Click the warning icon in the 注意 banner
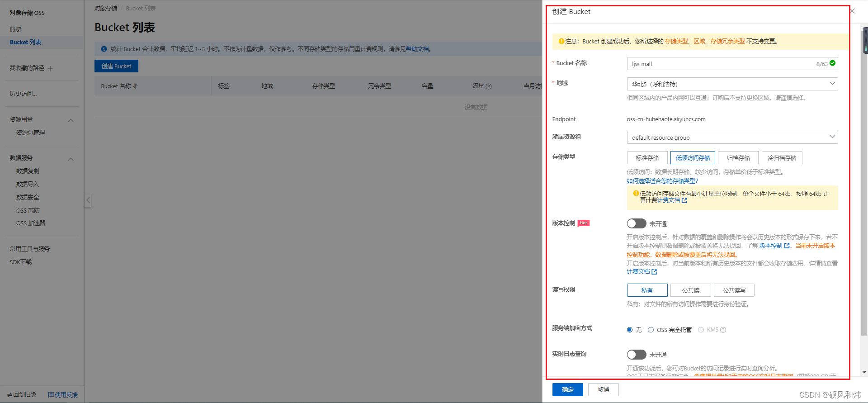The width and height of the screenshot is (868, 403). tap(561, 41)
